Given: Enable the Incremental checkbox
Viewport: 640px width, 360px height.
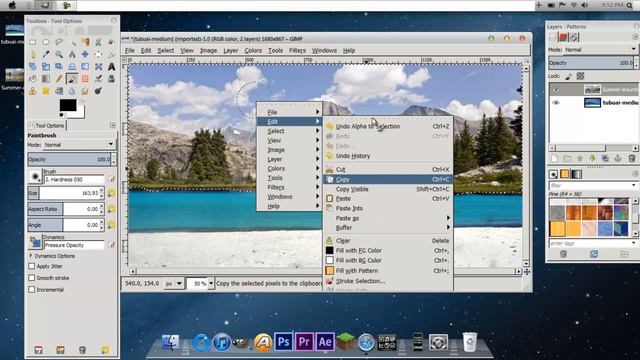Looking at the screenshot, I should (32, 289).
